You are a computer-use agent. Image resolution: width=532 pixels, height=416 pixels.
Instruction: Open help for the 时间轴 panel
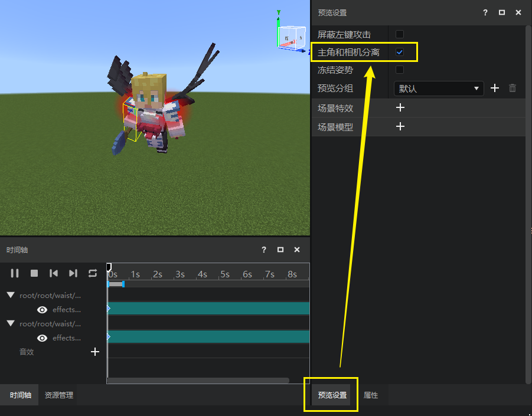[263, 250]
